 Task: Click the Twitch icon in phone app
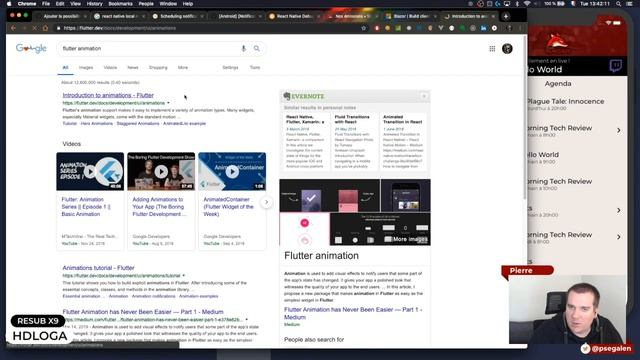pos(616,66)
